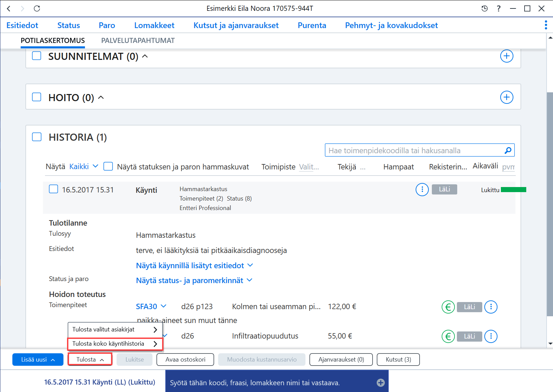The height and width of the screenshot is (392, 553).
Task: Click the scrollbar down arrow
Action: [550, 343]
